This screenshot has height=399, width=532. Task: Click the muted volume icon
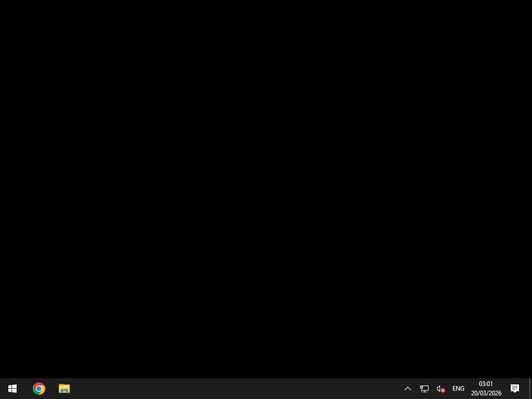[440, 388]
